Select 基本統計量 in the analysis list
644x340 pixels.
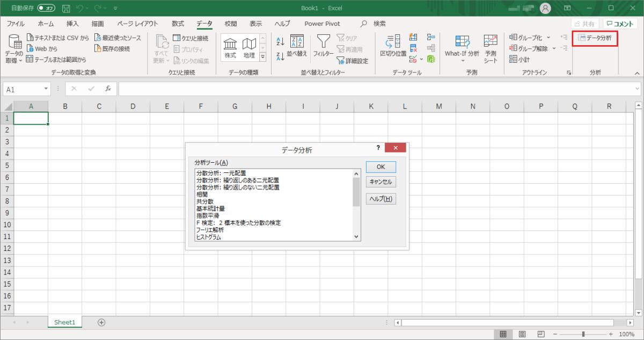pyautogui.click(x=210, y=208)
